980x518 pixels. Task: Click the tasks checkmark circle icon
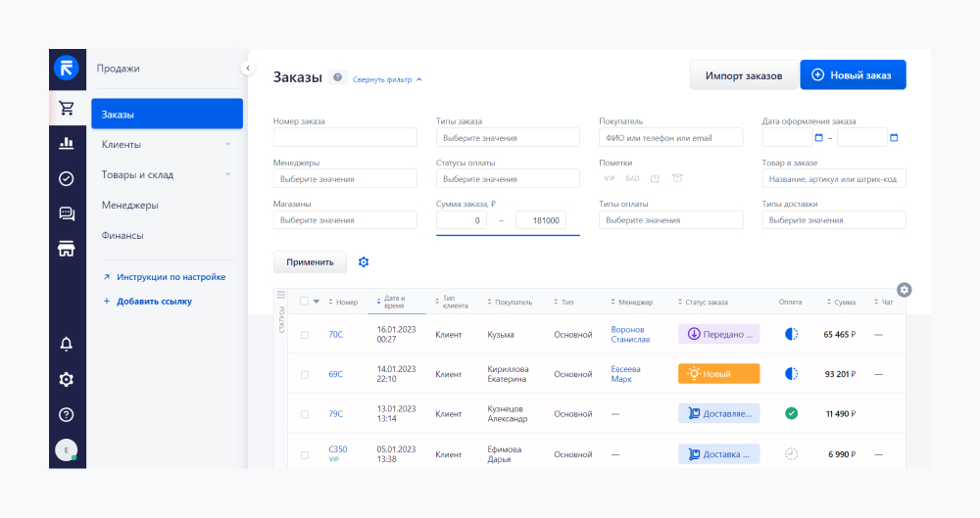pos(67,178)
